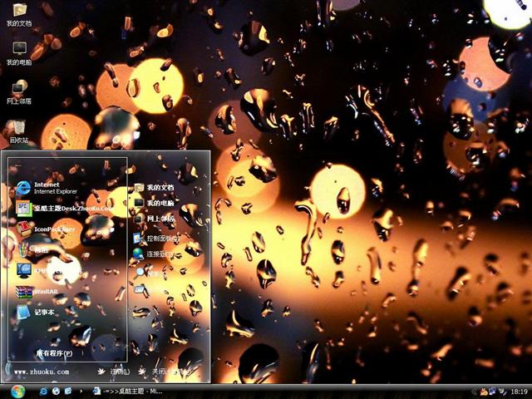Click the Windows Start orb on the taskbar

pyautogui.click(x=17, y=392)
